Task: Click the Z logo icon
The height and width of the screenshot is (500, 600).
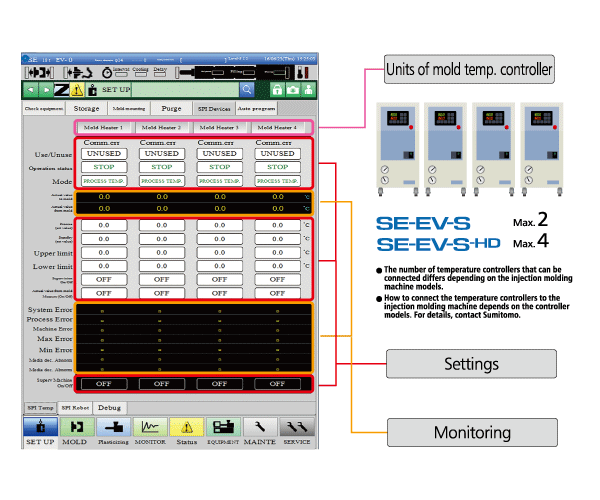Action: (61, 90)
